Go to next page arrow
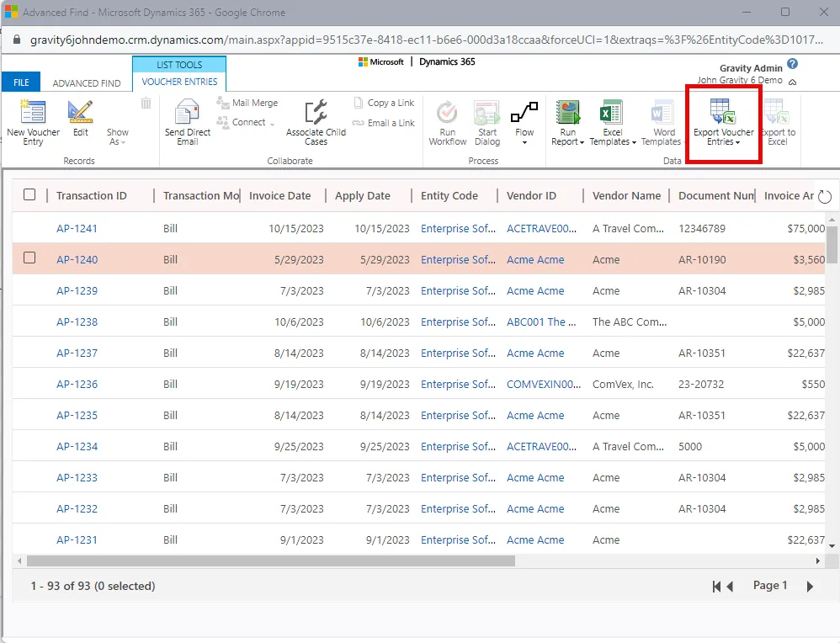Screen dimensions: 840x643 pos(810,587)
